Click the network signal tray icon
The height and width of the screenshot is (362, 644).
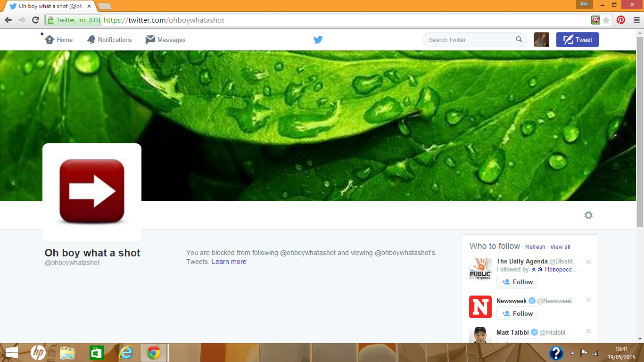(x=596, y=353)
